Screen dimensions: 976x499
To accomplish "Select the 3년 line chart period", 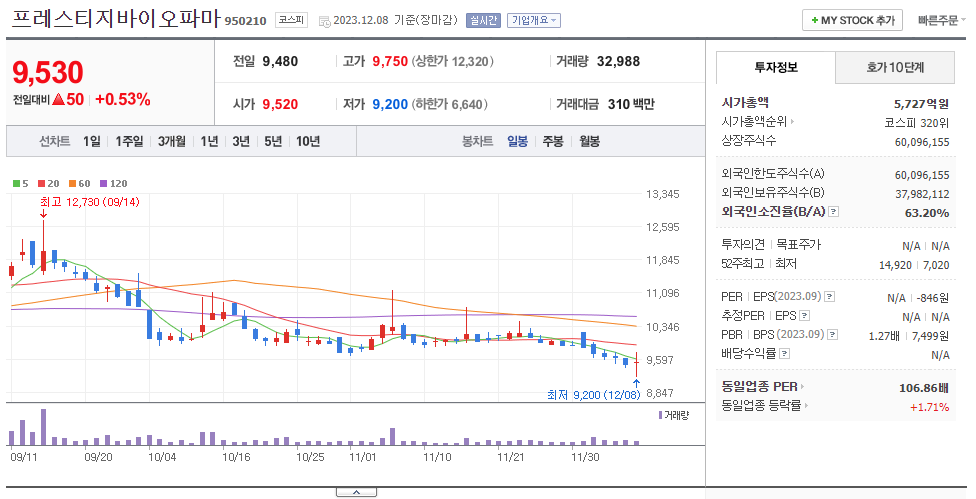I will [241, 141].
